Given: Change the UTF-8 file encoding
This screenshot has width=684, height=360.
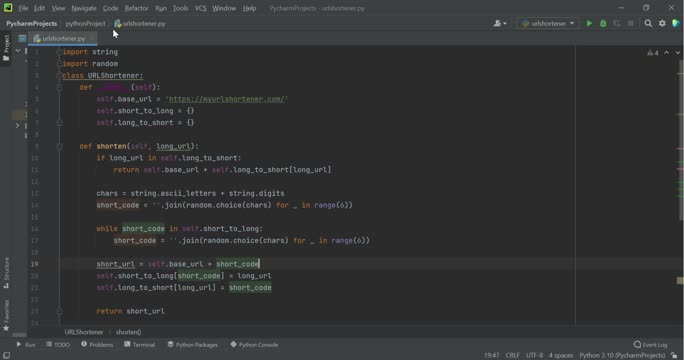Looking at the screenshot, I should pyautogui.click(x=534, y=356).
